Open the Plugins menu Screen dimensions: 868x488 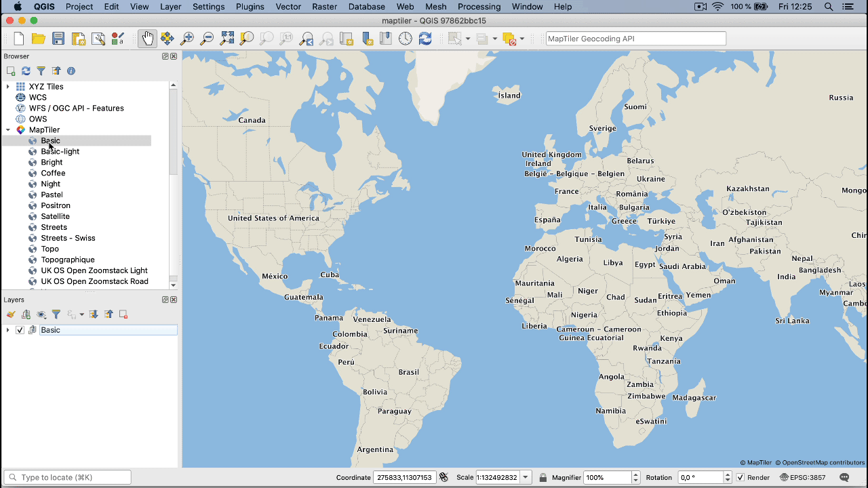point(250,7)
